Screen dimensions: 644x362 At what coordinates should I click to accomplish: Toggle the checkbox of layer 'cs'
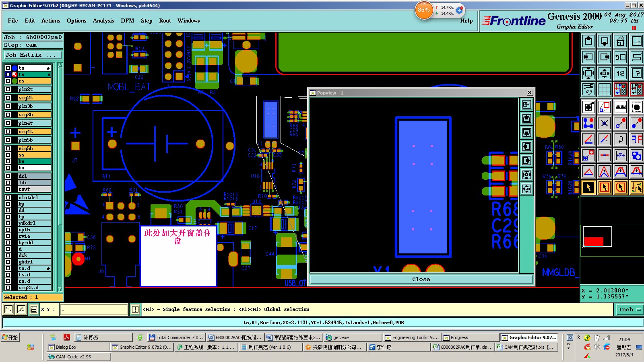coord(8,81)
